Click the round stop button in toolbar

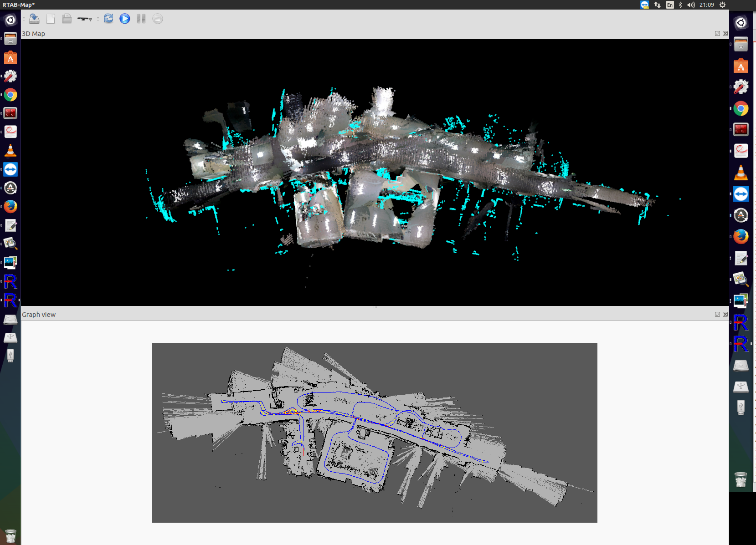(x=158, y=19)
